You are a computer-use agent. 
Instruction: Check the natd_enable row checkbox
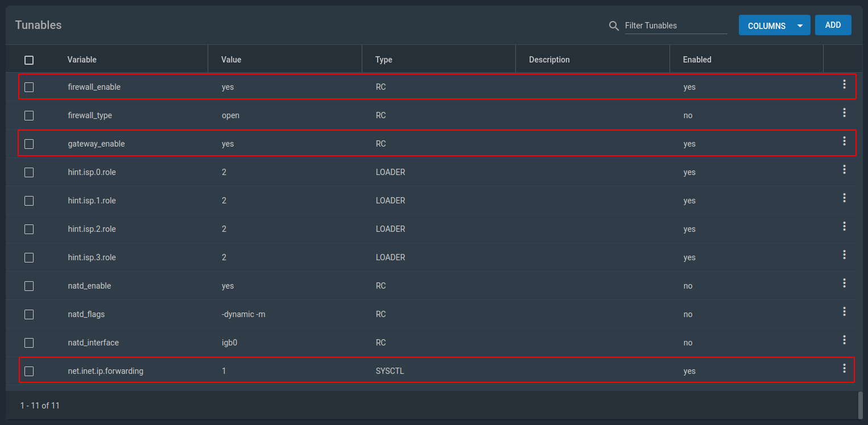pos(29,286)
